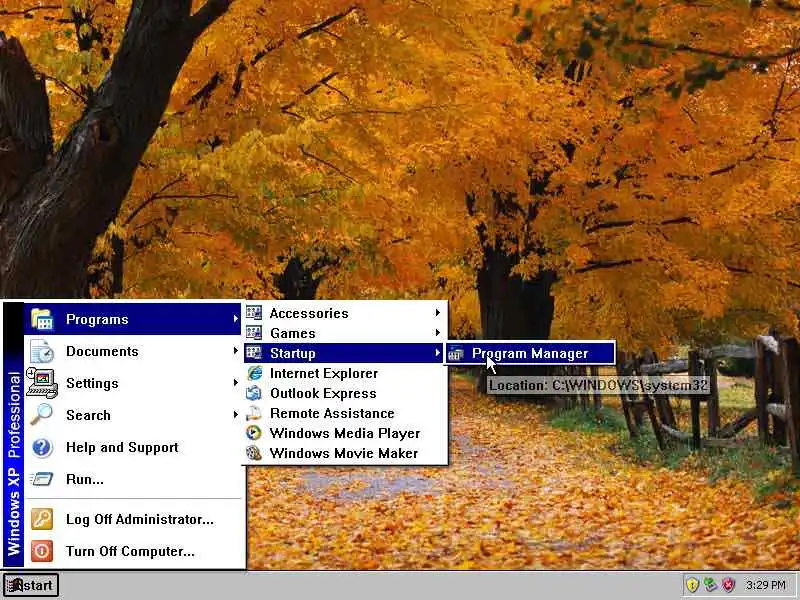Click the Run icon
Screen dimensions: 800x600
(x=42, y=479)
